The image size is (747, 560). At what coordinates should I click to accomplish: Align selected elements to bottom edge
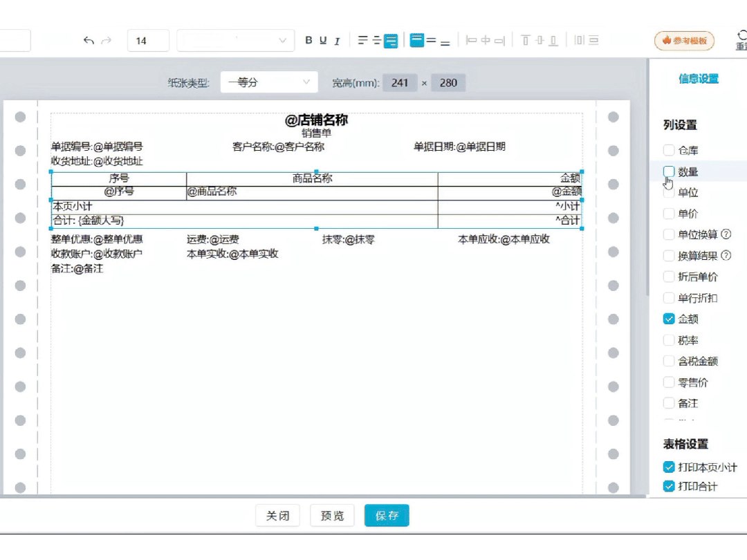point(553,41)
